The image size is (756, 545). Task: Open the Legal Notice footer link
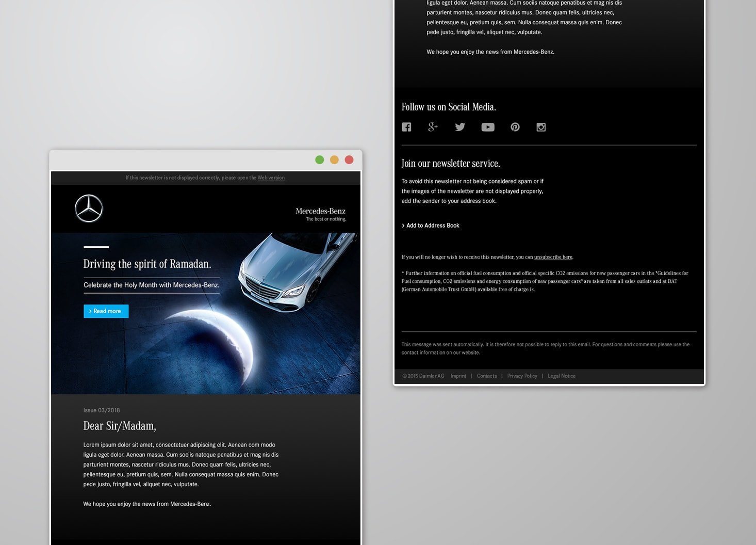click(562, 376)
